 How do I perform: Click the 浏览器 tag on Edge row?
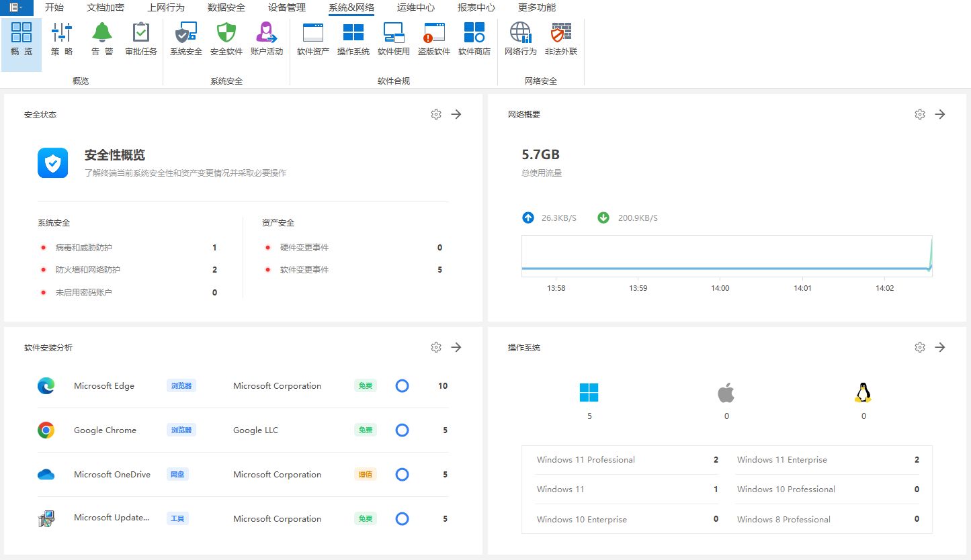(181, 386)
